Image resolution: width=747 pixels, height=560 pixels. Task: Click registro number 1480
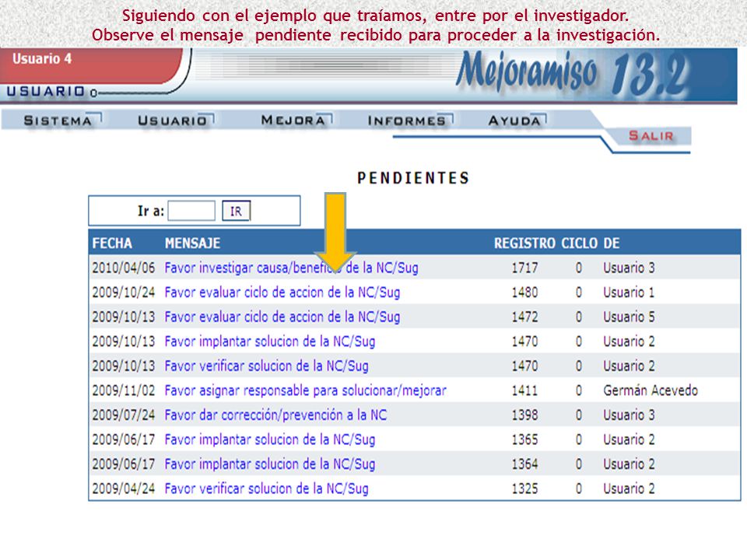[524, 292]
